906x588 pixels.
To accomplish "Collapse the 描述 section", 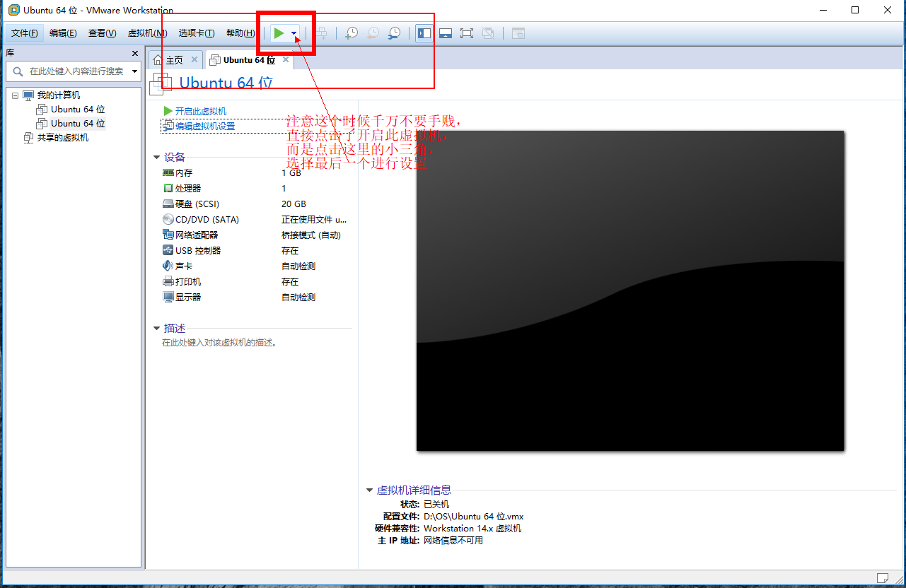I will pyautogui.click(x=156, y=329).
